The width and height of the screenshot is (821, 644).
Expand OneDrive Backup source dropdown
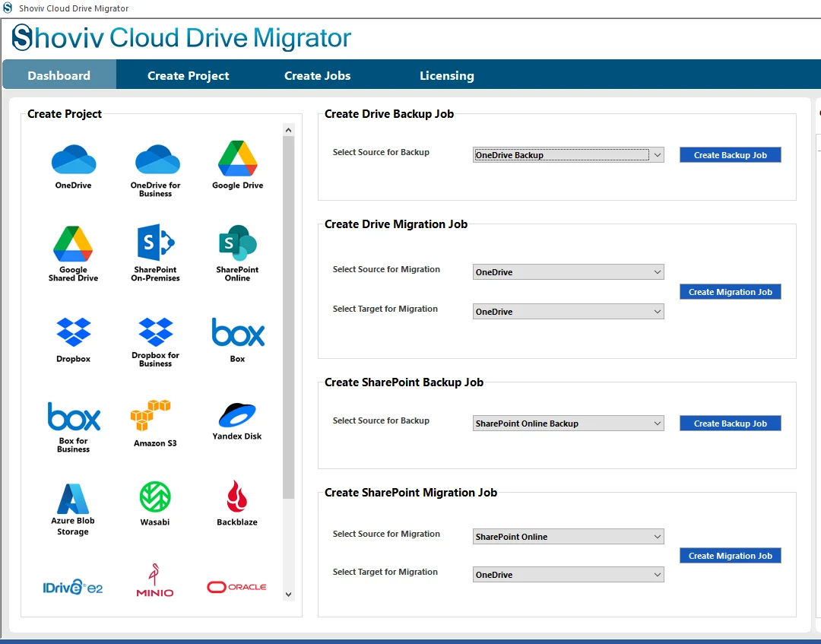tap(568, 154)
